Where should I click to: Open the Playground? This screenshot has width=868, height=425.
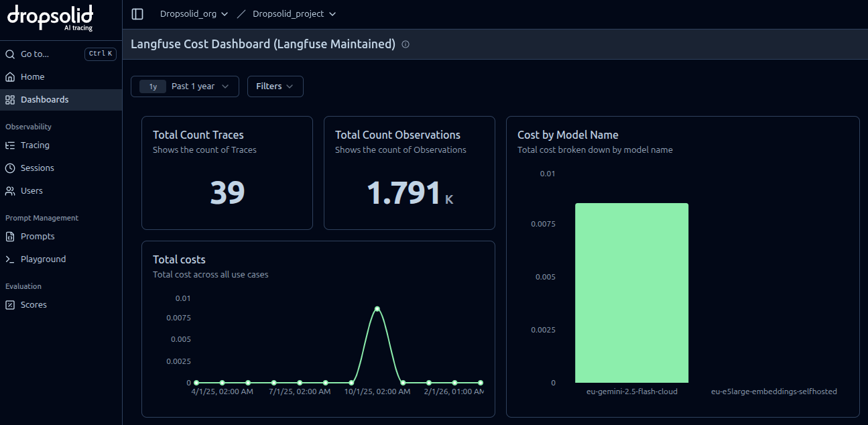(x=61, y=259)
